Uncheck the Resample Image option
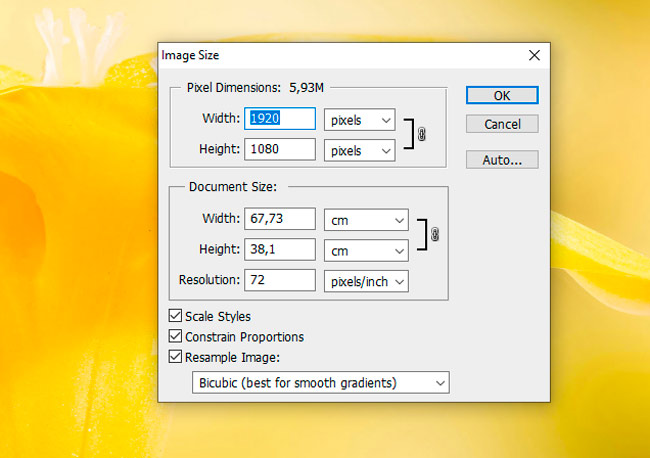 (x=176, y=357)
